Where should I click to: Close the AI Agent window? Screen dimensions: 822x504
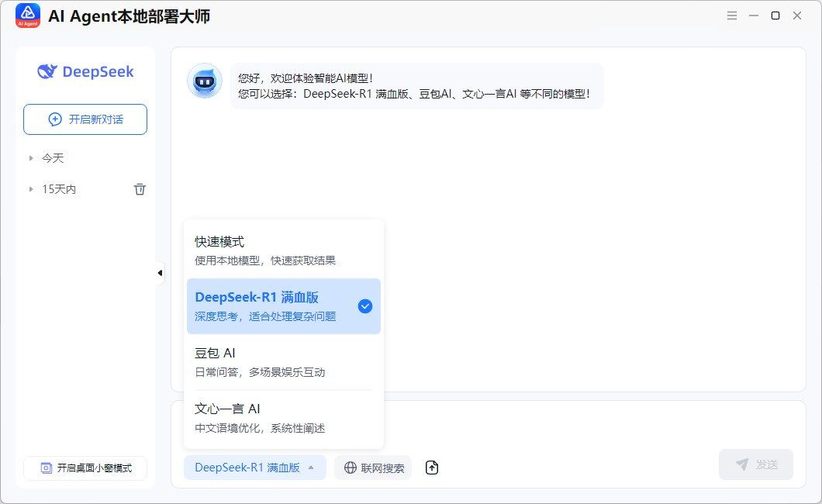point(797,16)
